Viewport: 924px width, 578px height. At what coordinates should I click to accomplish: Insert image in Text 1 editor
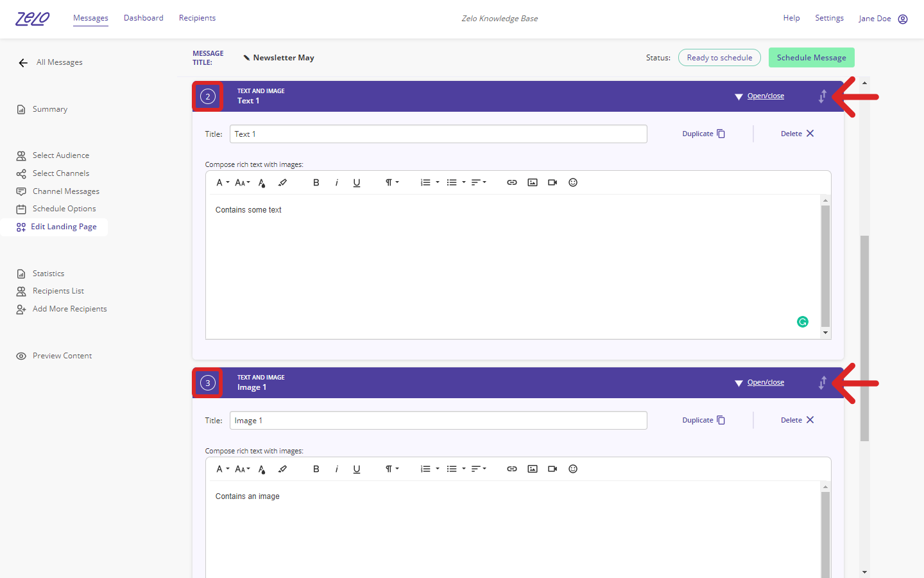pyautogui.click(x=533, y=182)
